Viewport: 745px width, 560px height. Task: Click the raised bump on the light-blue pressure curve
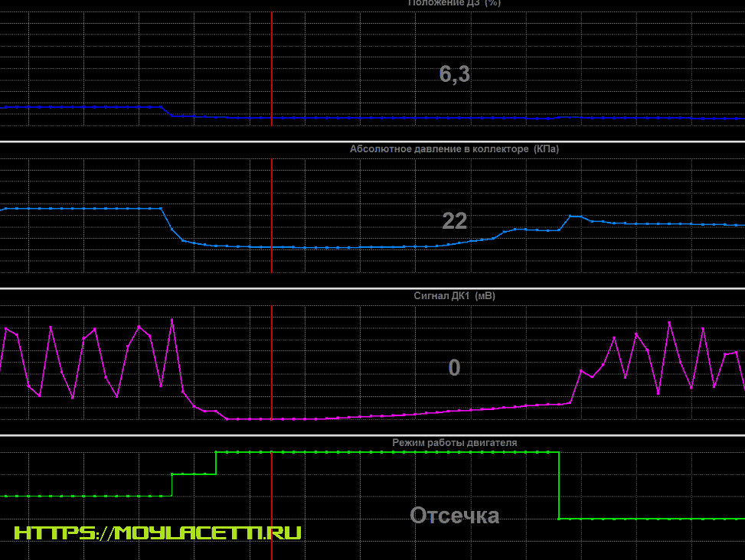(573, 217)
